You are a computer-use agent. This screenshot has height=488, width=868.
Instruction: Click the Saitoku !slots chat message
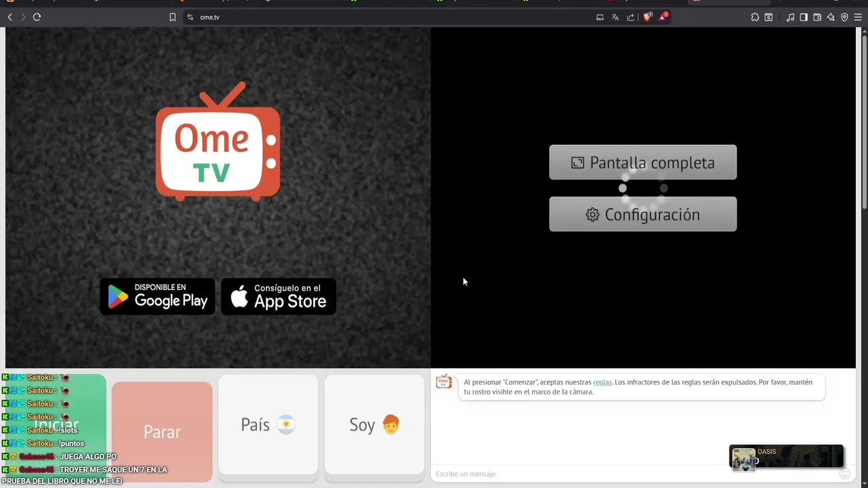point(40,430)
